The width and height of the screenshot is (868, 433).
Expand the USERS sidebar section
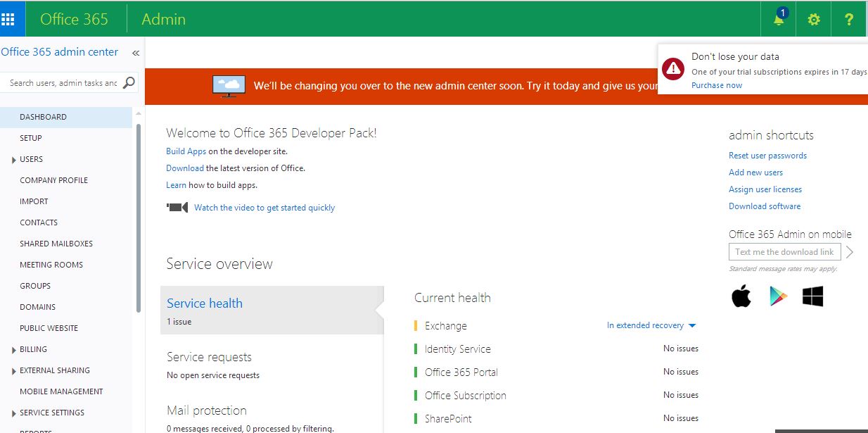tap(12, 159)
